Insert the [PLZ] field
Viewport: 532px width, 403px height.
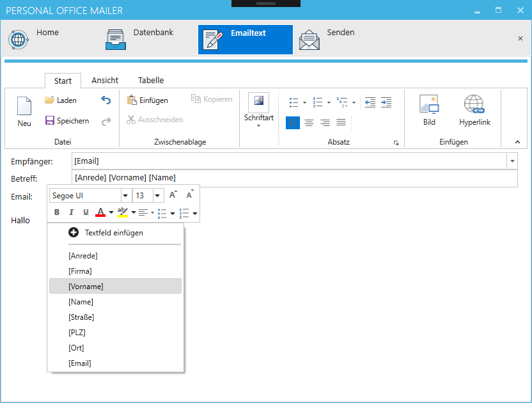click(x=115, y=333)
